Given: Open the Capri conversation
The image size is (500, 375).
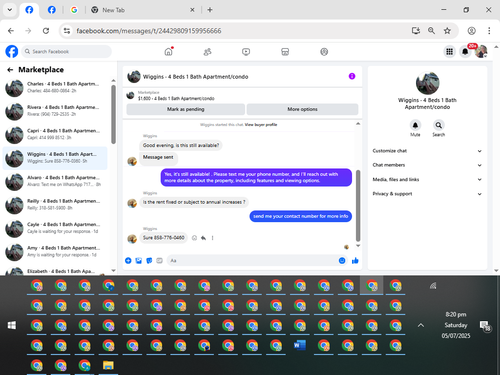Looking at the screenshot, I should [x=55, y=134].
